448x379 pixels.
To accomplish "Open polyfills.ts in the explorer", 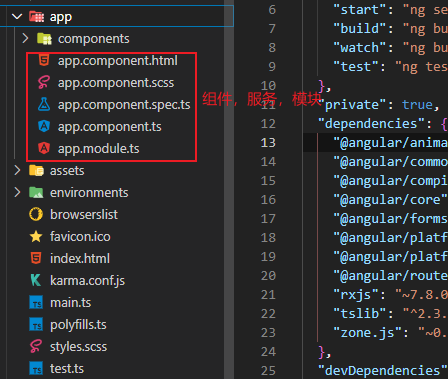I will 78,325.
